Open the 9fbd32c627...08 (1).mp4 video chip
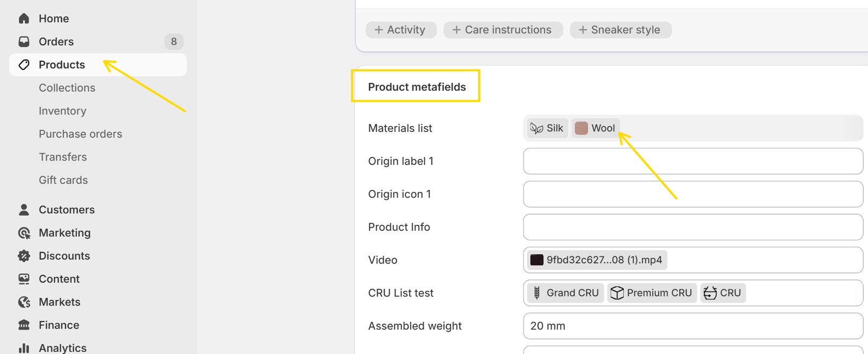868x354 pixels. pyautogui.click(x=597, y=260)
